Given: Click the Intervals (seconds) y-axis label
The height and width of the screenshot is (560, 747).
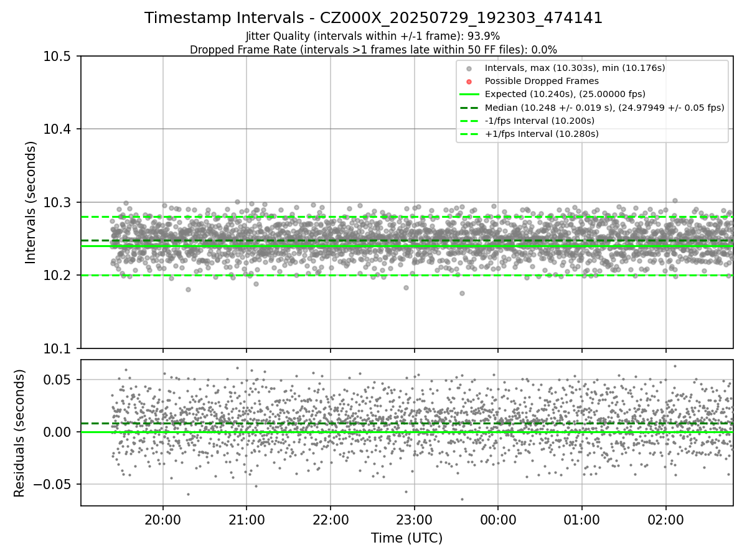Looking at the screenshot, I should click(x=31, y=202).
